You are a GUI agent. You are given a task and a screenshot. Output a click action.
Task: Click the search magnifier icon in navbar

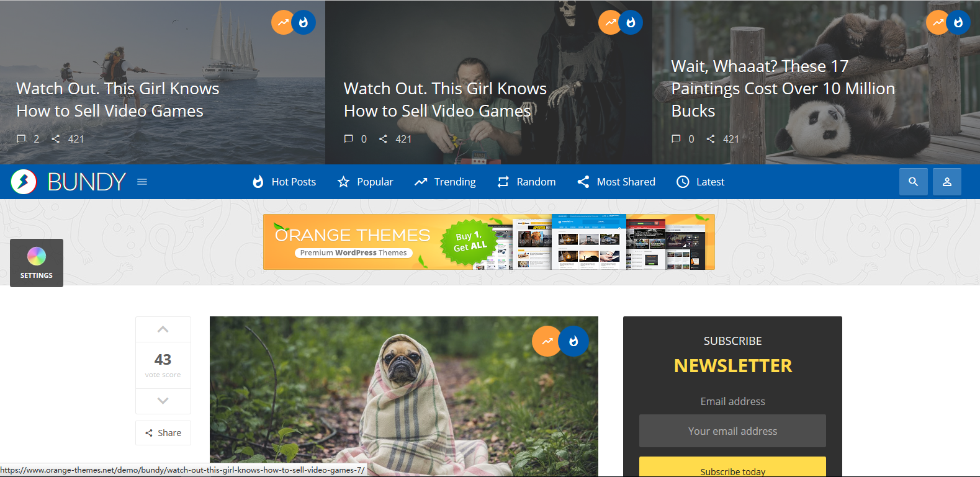(x=913, y=182)
